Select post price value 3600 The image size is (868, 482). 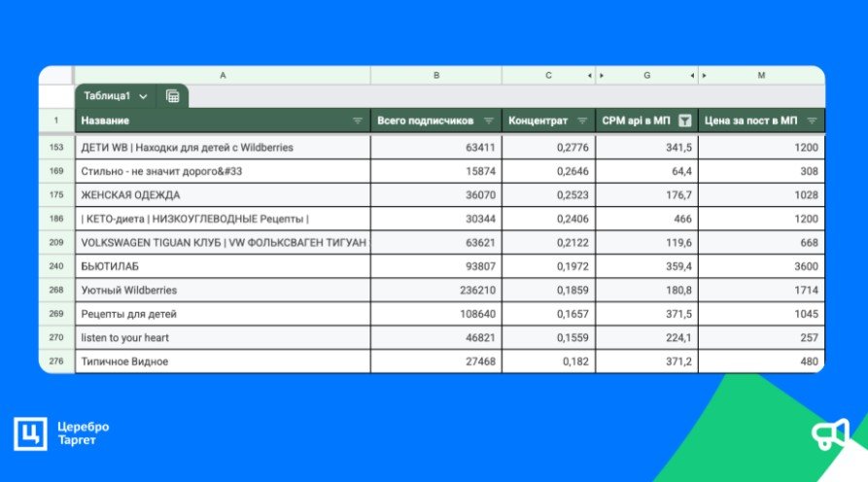pos(761,266)
